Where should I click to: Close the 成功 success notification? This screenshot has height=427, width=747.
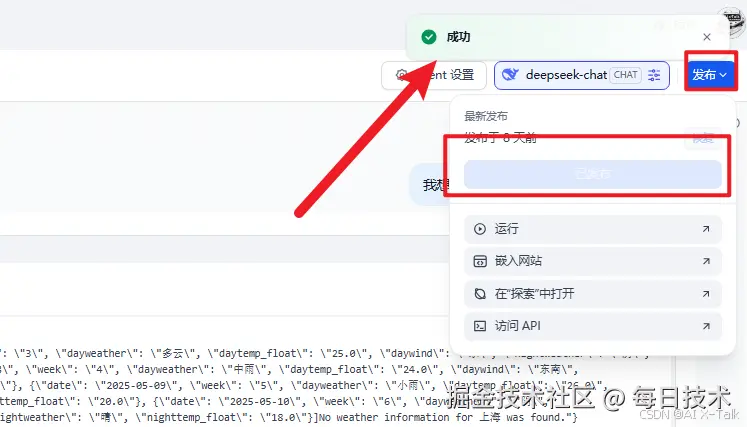coord(707,37)
